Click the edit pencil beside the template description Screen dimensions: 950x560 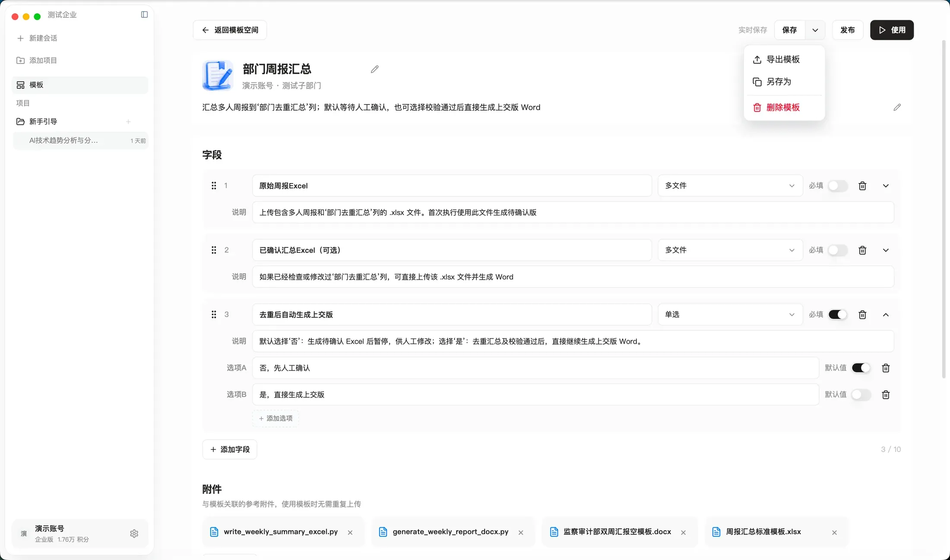(x=897, y=107)
